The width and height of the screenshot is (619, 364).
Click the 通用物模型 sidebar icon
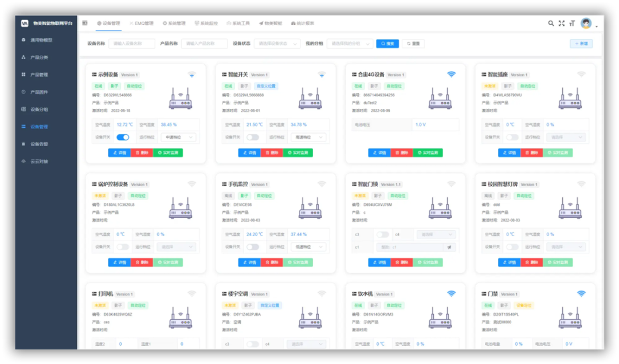click(23, 40)
